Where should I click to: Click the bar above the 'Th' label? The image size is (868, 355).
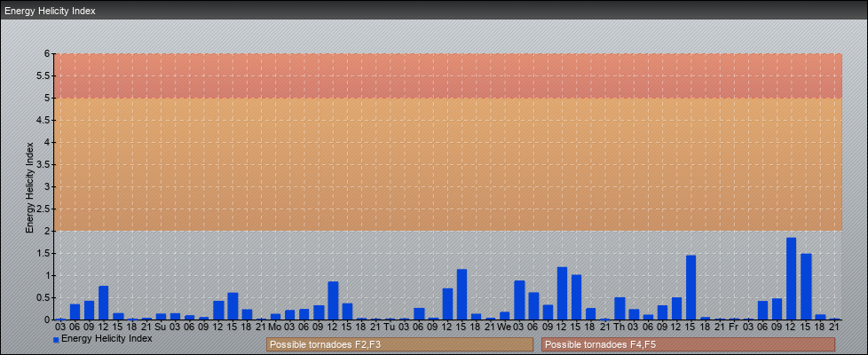tap(619, 309)
